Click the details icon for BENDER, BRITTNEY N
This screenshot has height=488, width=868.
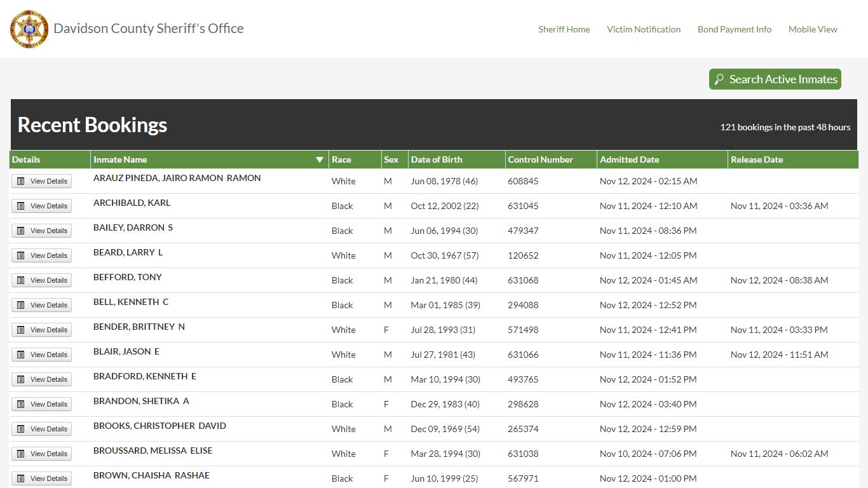[x=21, y=330]
